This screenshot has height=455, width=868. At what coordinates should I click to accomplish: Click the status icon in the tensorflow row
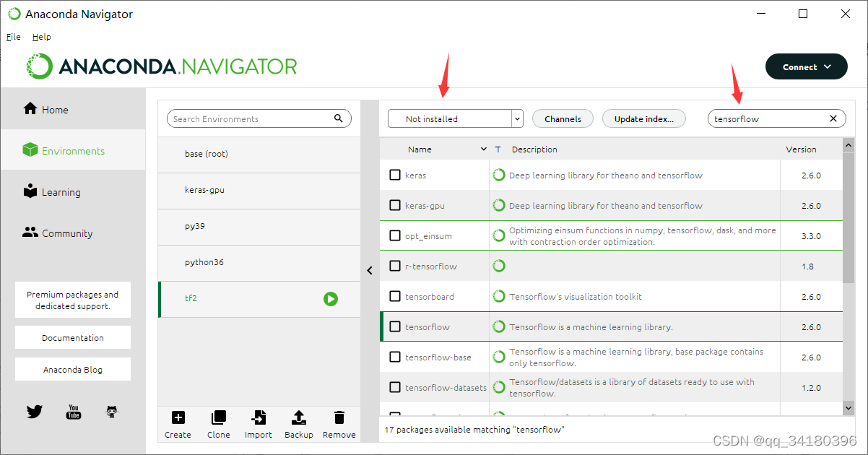498,326
